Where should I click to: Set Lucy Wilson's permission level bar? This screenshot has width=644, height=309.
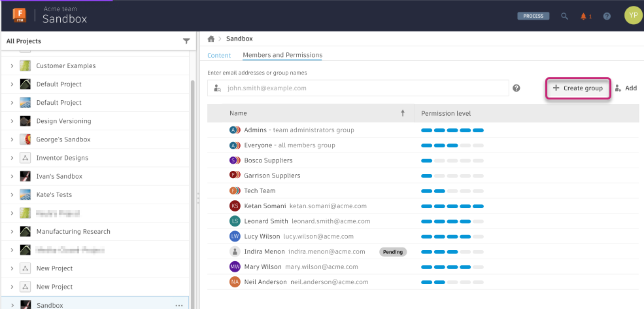452,236
